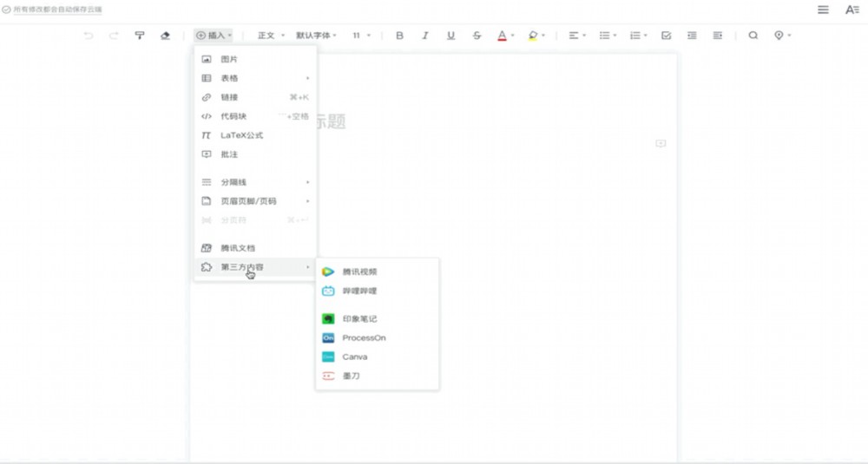Toggle italic formatting
This screenshot has width=868, height=464.
point(425,36)
